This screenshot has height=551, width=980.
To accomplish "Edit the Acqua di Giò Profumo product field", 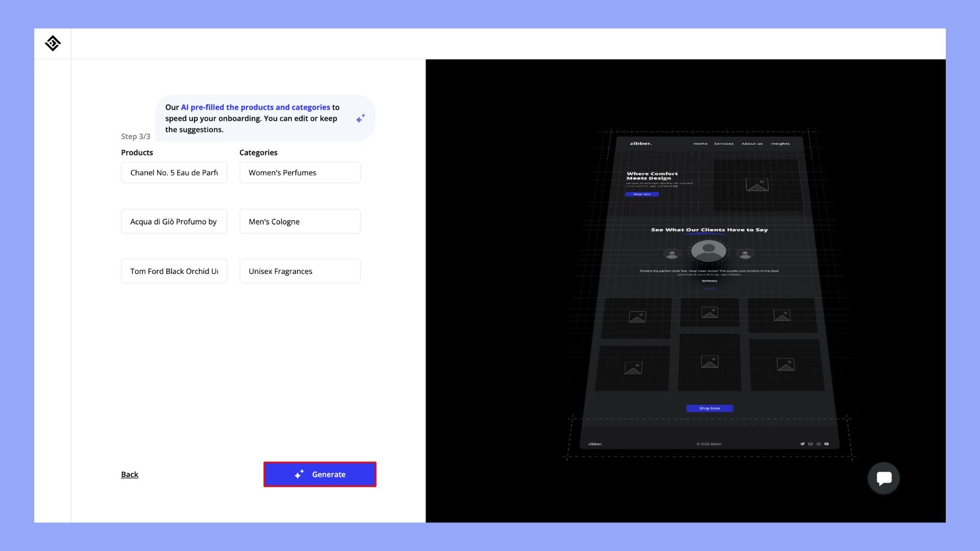I will [x=174, y=221].
